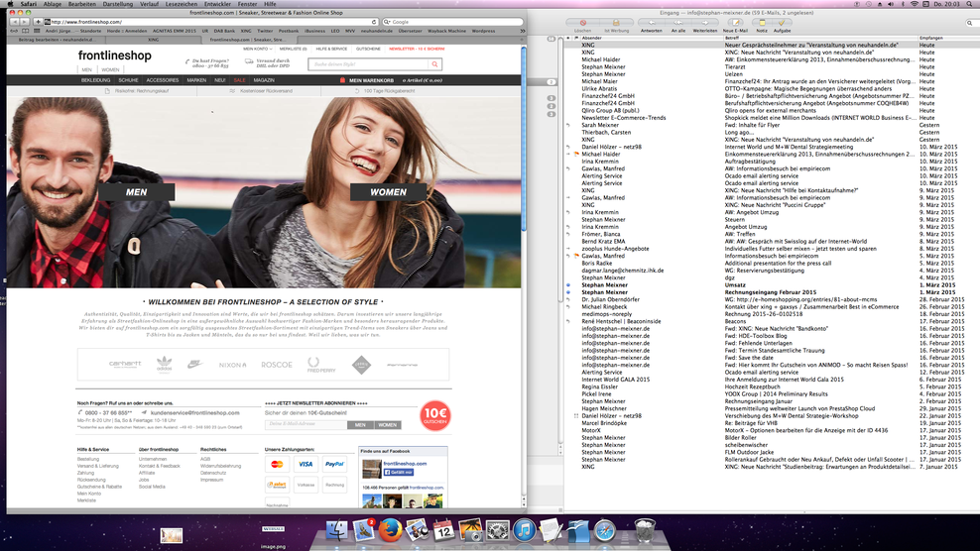Open Google search engine dropdown
The height and width of the screenshot is (551, 980).
point(387,22)
